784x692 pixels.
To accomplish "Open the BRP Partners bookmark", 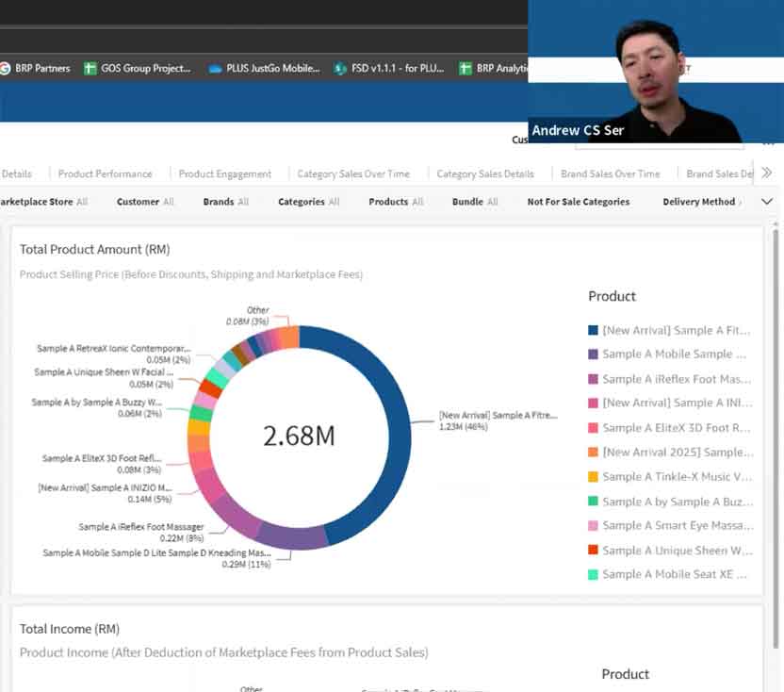I will point(35,68).
